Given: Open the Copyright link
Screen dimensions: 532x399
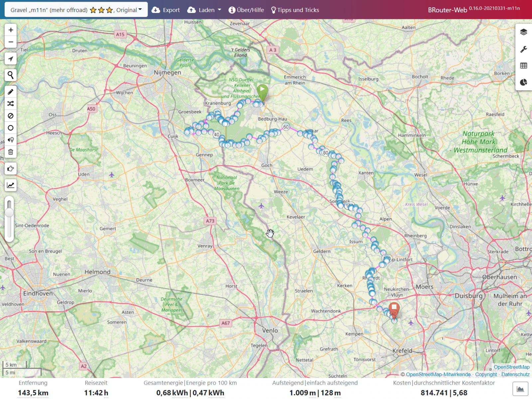Looking at the screenshot, I should click(x=486, y=374).
